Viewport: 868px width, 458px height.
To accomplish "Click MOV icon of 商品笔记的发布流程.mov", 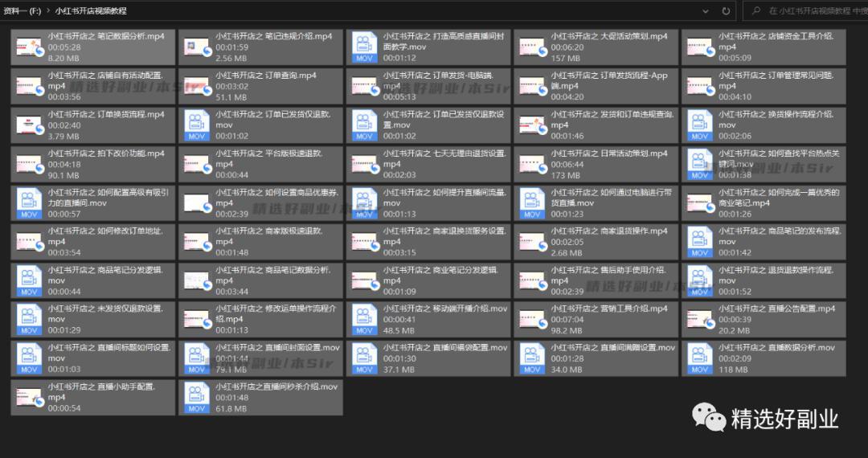I will 700,243.
